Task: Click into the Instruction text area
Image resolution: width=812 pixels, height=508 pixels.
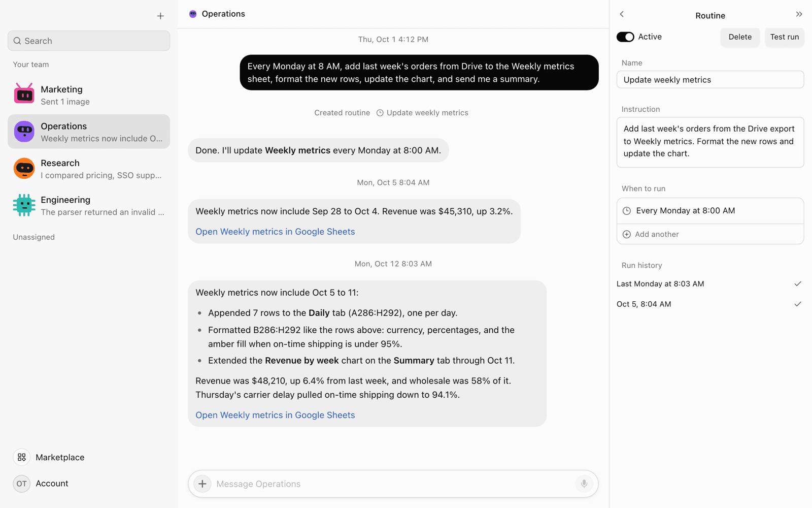Action: coord(710,142)
